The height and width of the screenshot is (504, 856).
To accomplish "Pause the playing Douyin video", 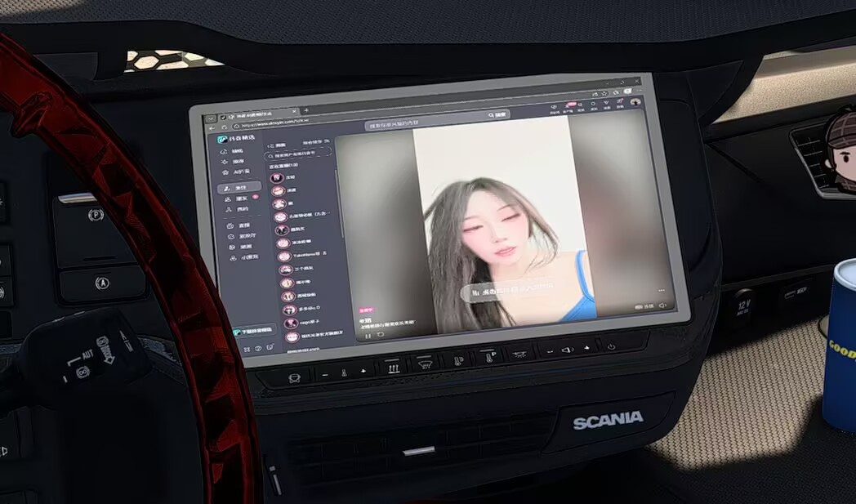I will tap(368, 337).
